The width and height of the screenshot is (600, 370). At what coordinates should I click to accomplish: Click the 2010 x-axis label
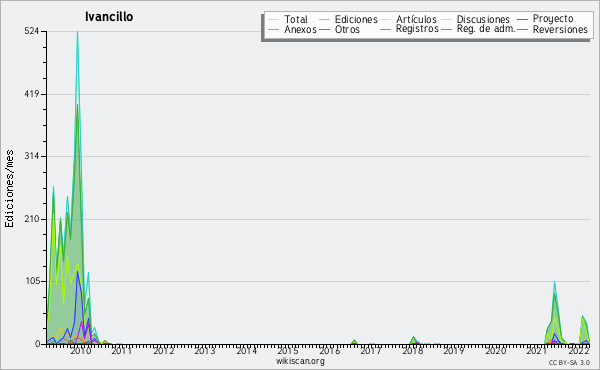pos(80,350)
